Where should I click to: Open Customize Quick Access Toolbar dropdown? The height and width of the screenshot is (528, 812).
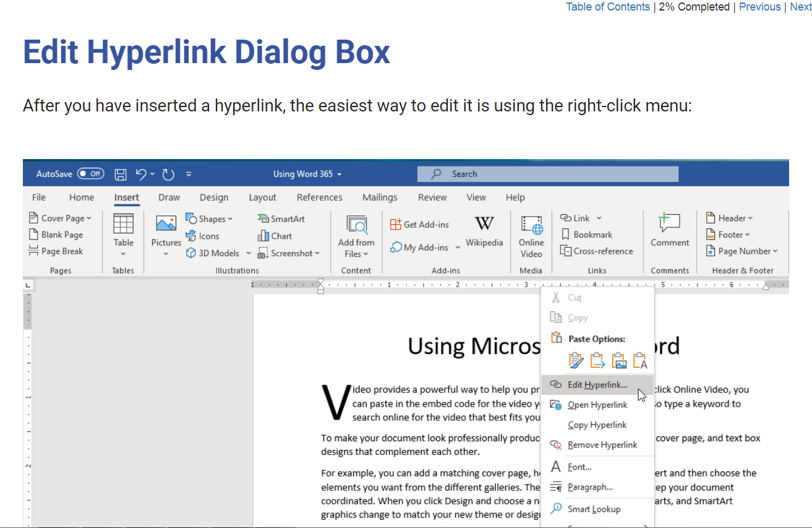click(189, 174)
